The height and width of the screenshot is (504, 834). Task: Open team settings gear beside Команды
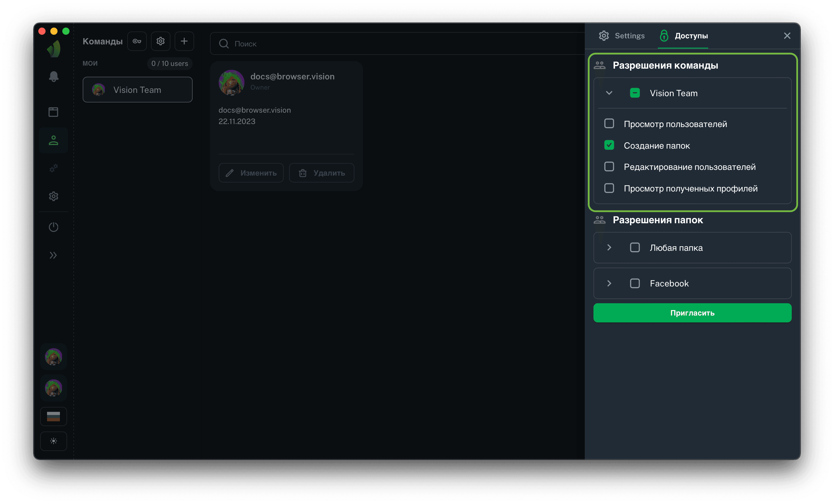click(161, 41)
